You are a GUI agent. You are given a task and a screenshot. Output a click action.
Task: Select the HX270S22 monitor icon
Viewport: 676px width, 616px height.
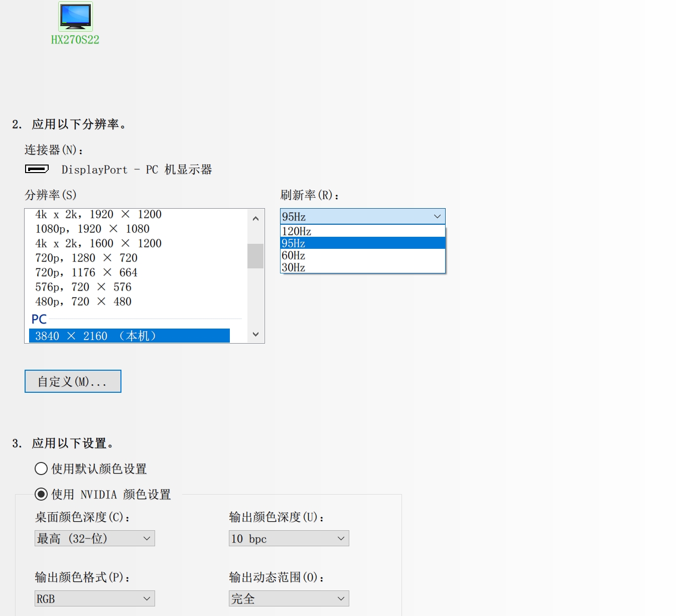tap(75, 17)
